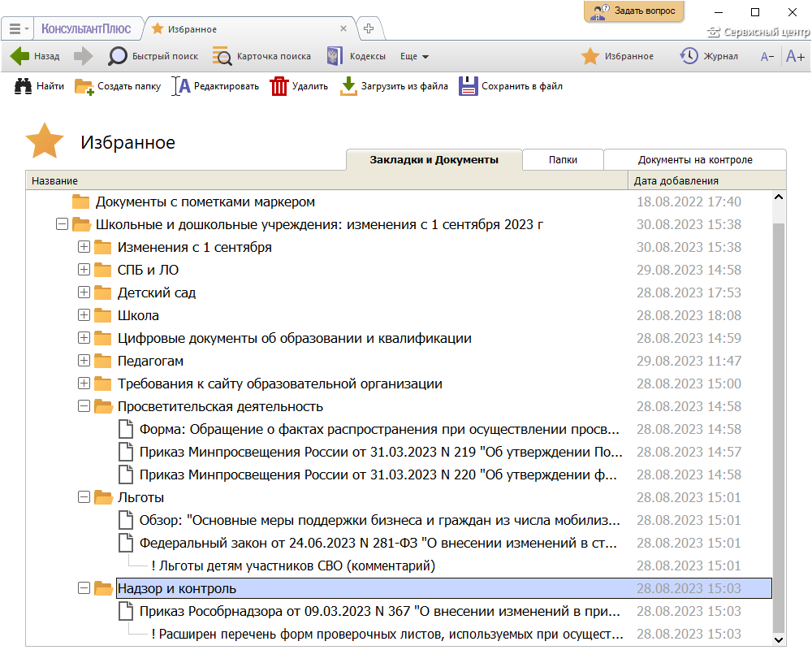Open the Journal clock icon
Screen dimensions: 812x650
pos(689,56)
